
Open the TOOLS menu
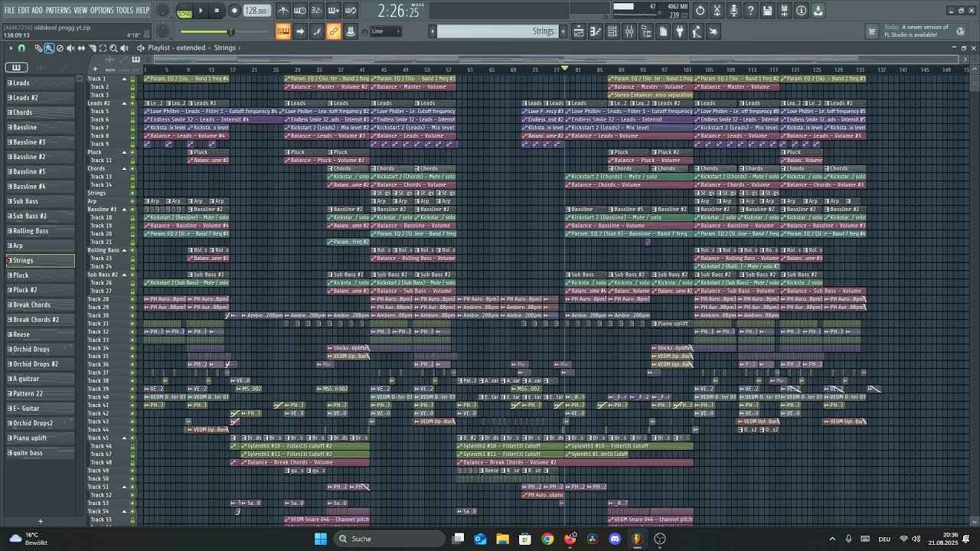click(124, 10)
